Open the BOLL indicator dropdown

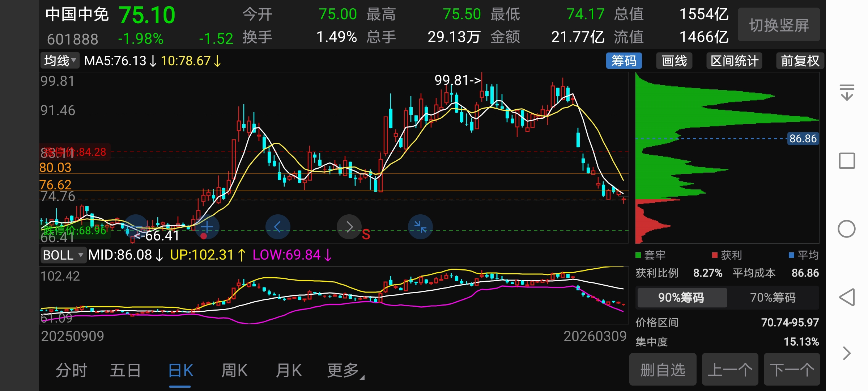(x=64, y=255)
